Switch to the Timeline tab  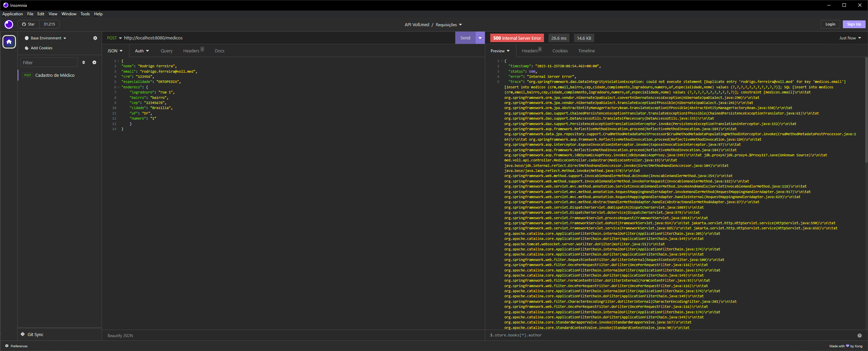586,51
